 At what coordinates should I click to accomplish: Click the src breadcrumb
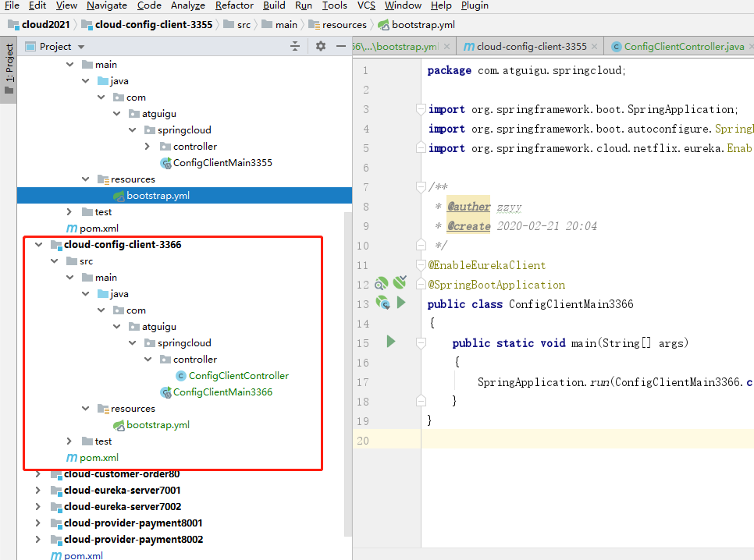237,24
